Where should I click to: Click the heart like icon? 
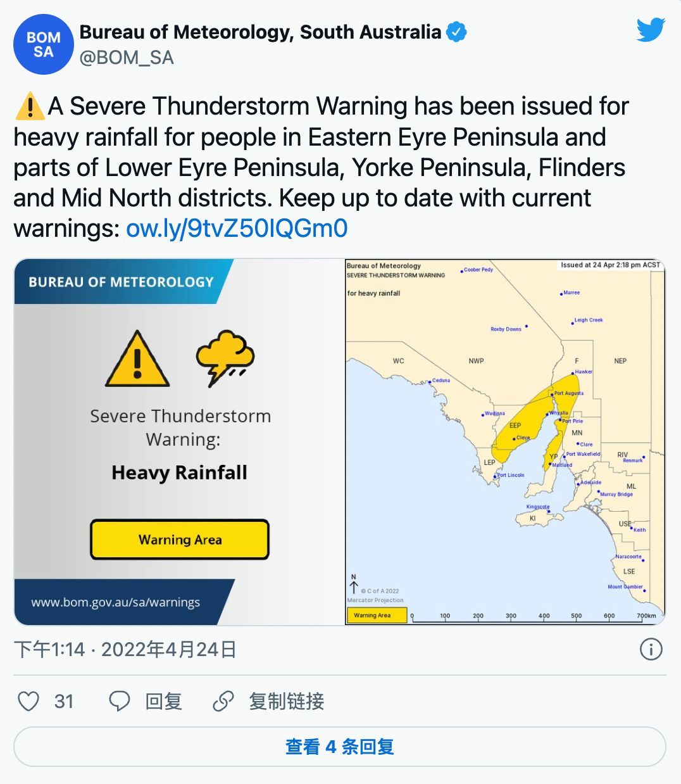pyautogui.click(x=28, y=701)
